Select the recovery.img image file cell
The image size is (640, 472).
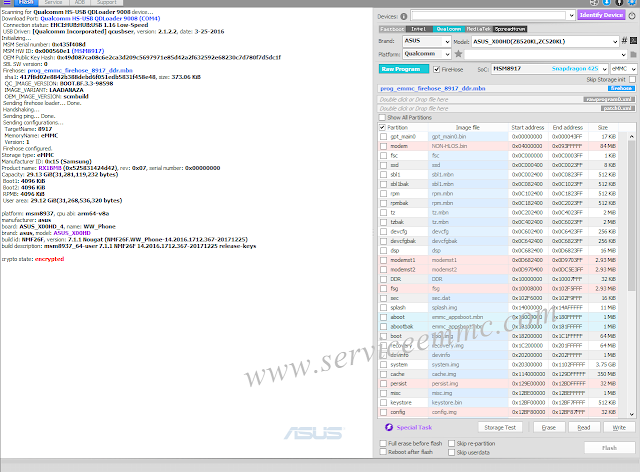[468, 346]
